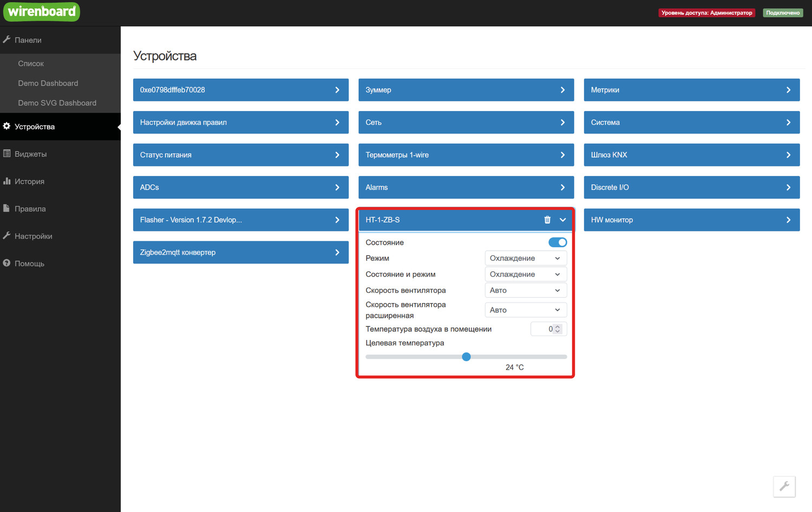
Task: Click the Wirenboard logo
Action: (42, 12)
